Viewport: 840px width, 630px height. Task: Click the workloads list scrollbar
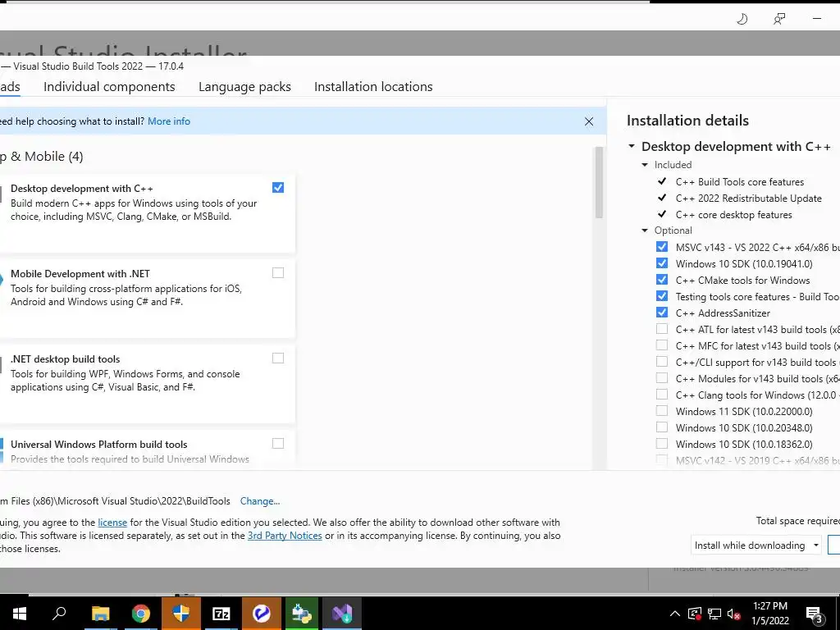(599, 183)
